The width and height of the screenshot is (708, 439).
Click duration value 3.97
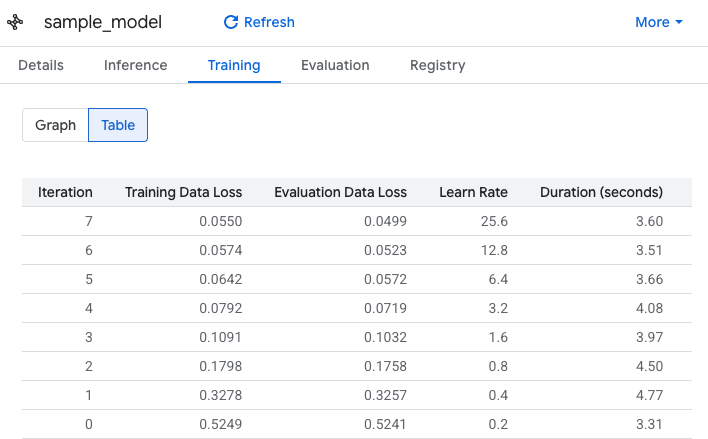coord(649,337)
